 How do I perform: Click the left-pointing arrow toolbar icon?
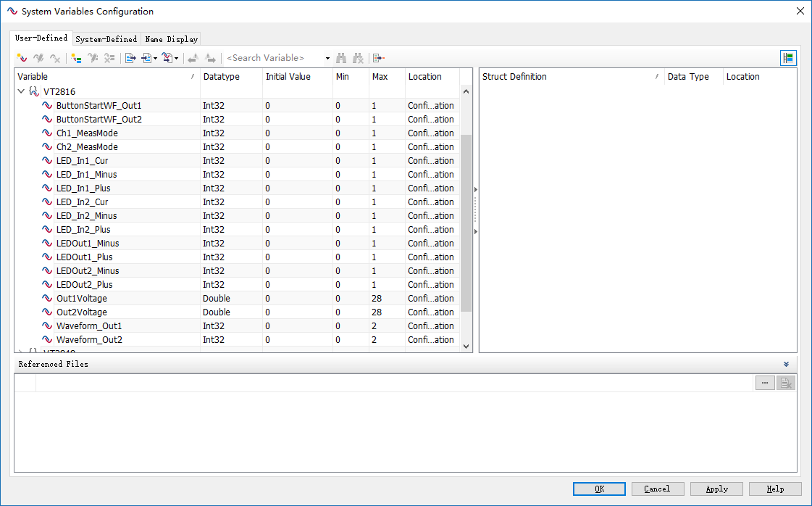pos(193,58)
